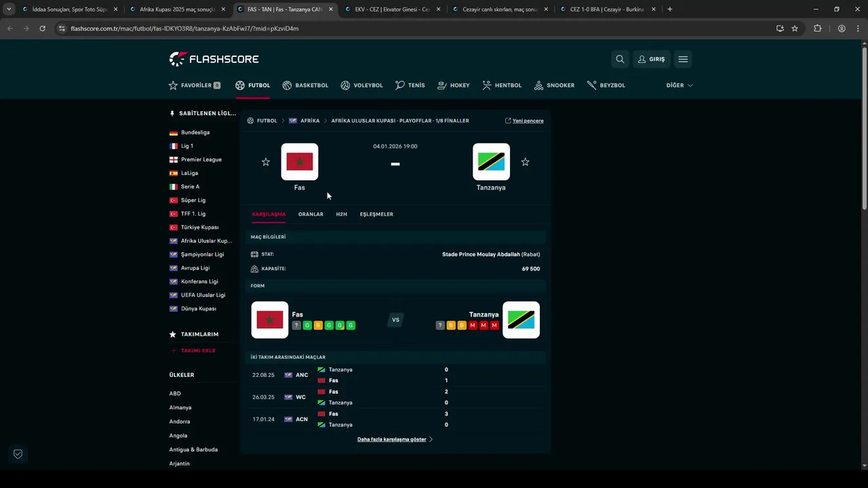Open the Afrika Uluslar Kupası playoffs breadcrumb
The width and height of the screenshot is (868, 488).
(x=400, y=121)
